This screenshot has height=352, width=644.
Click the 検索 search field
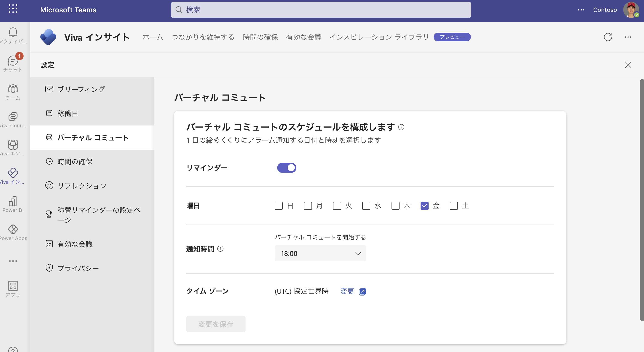[x=321, y=10]
